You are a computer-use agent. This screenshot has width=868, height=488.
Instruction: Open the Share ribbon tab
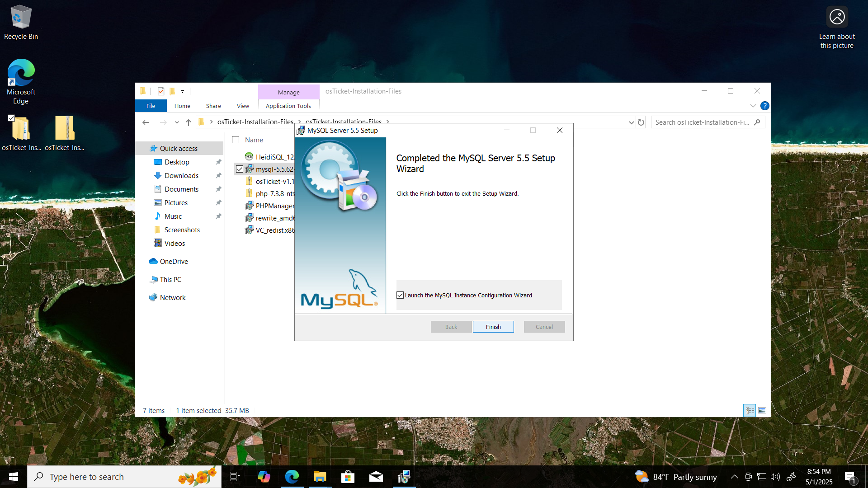tap(213, 106)
